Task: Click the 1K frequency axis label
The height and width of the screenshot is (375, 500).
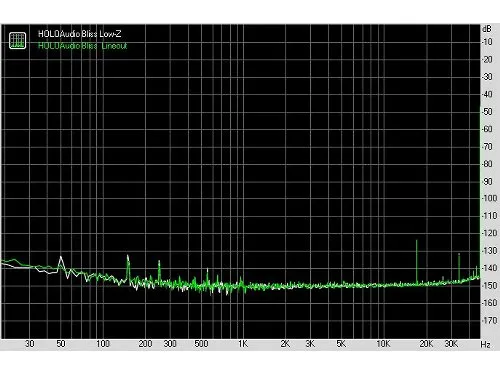Action: coord(243,344)
